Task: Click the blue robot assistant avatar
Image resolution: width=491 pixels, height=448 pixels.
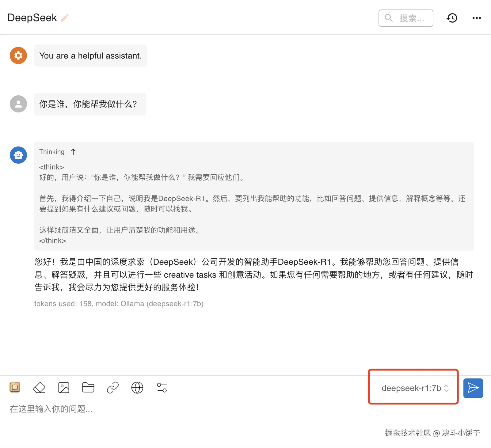Action: [18, 155]
